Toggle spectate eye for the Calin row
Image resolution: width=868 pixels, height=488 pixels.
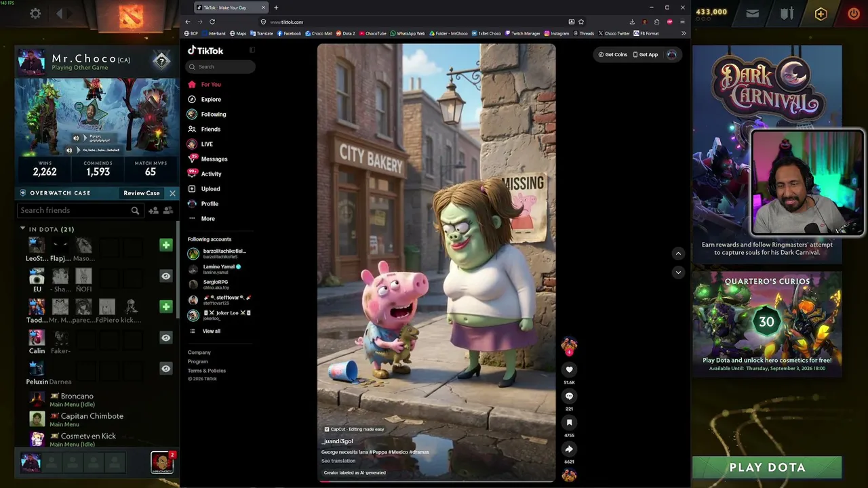point(166,338)
